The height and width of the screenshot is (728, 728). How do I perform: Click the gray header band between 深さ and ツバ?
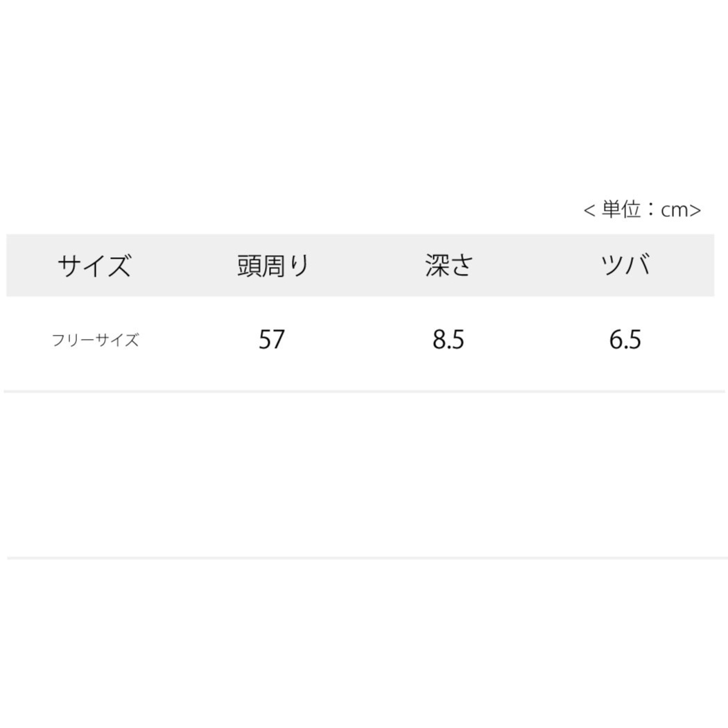537,266
